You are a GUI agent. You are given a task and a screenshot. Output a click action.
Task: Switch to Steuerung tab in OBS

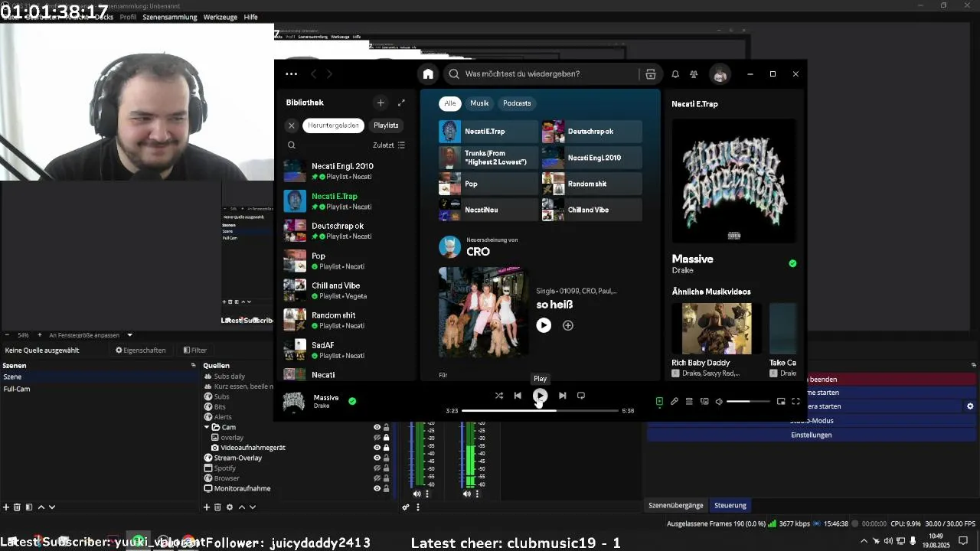730,505
